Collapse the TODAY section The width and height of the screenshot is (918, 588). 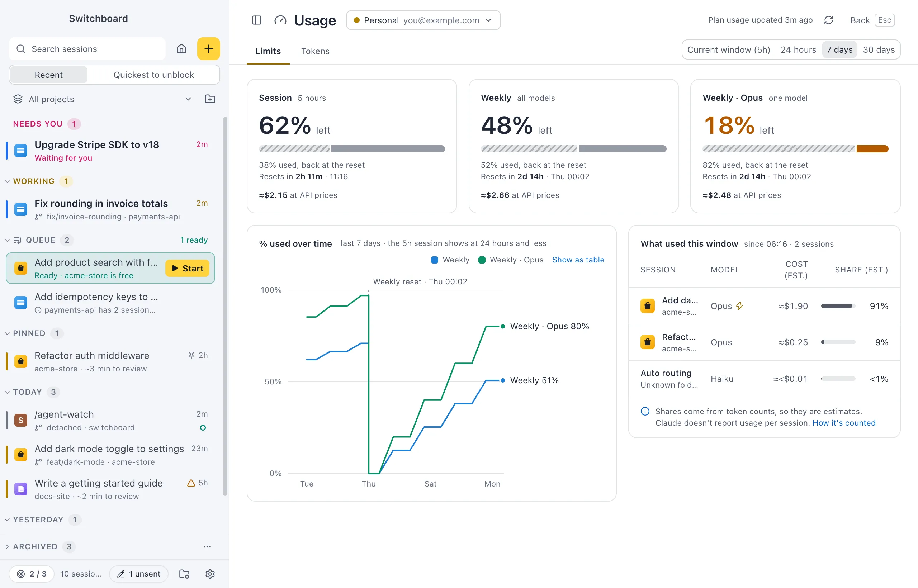tap(7, 392)
